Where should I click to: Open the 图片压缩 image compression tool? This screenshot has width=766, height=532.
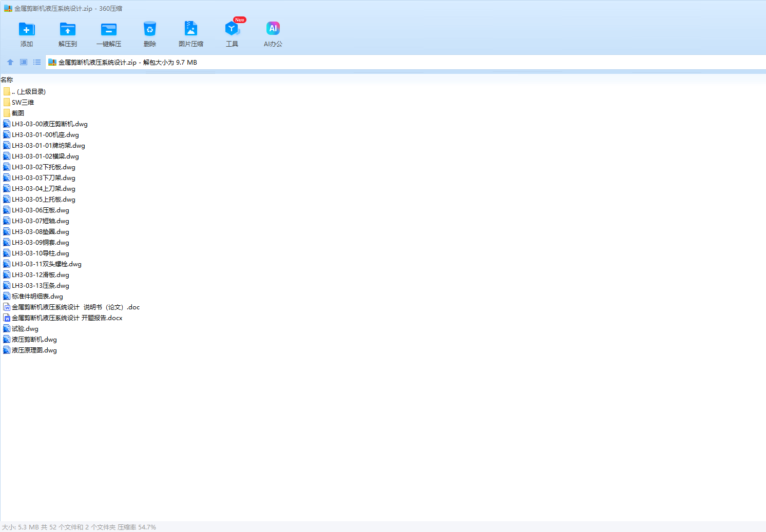click(x=191, y=29)
